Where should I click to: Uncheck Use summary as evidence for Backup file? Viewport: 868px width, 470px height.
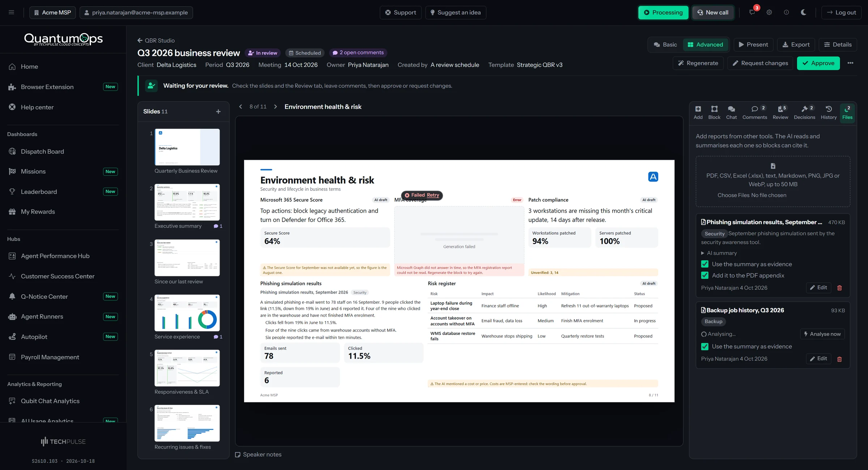(x=705, y=347)
